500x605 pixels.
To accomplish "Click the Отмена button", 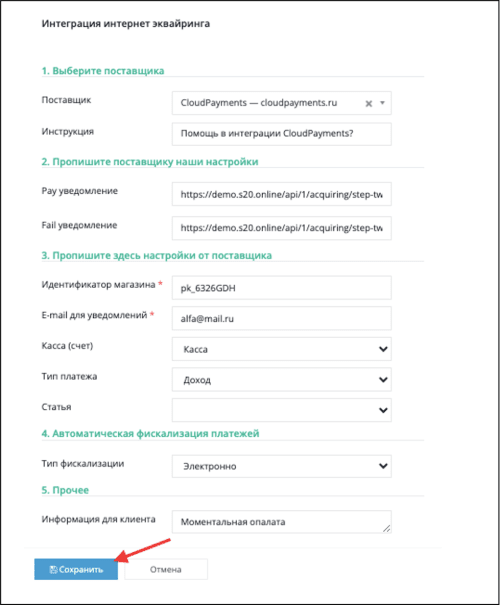I will pyautogui.click(x=166, y=570).
